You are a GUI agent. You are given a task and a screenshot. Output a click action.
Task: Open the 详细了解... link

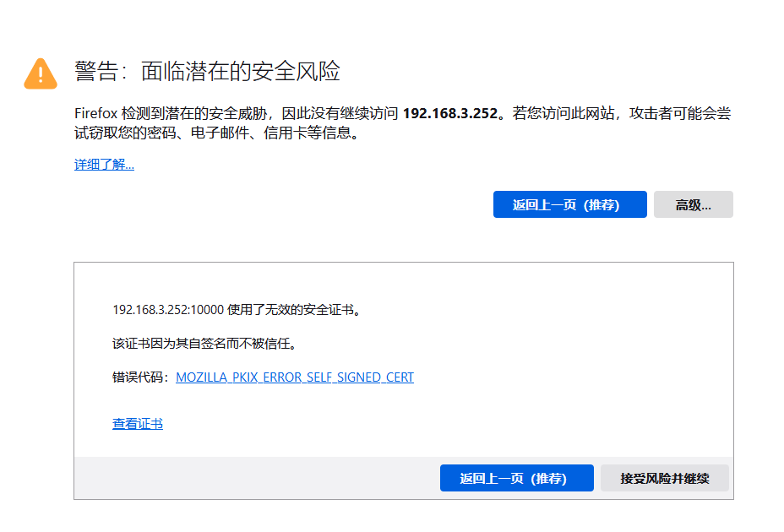[x=104, y=165]
